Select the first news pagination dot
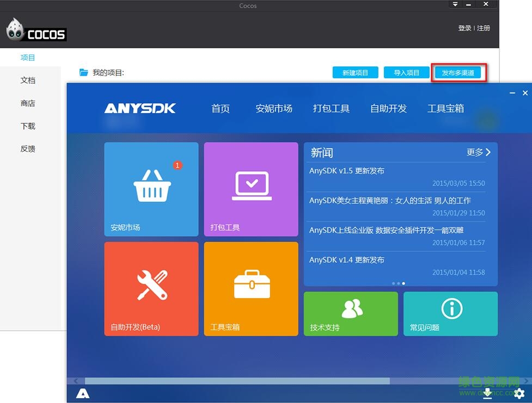 [x=393, y=283]
